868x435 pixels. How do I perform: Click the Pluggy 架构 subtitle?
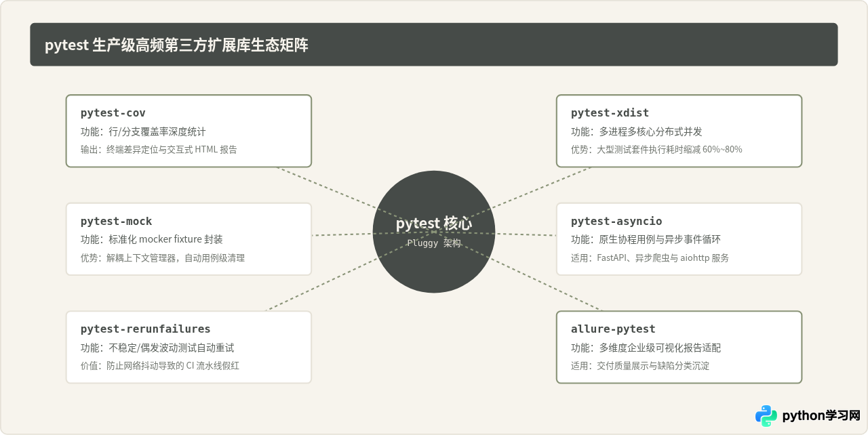click(x=434, y=243)
